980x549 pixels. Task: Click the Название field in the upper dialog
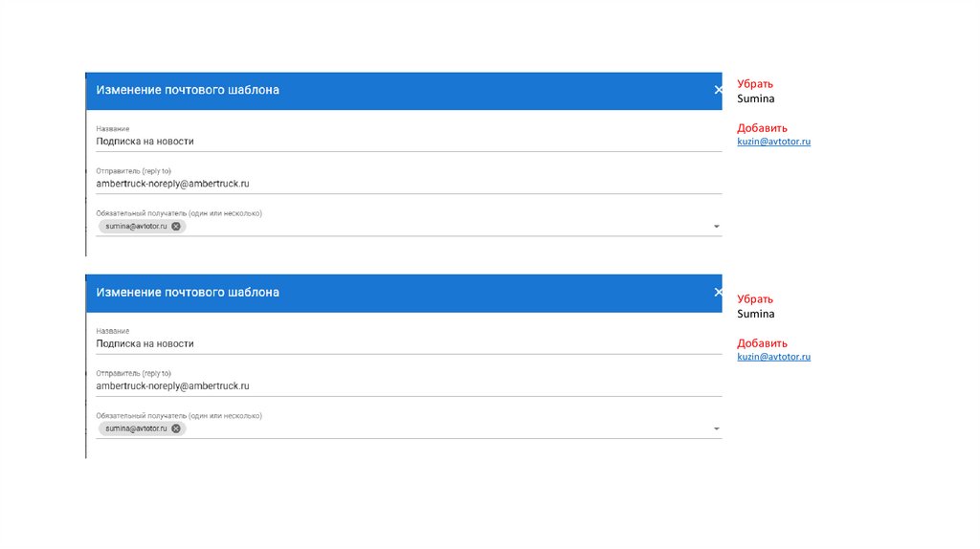pyautogui.click(x=383, y=141)
